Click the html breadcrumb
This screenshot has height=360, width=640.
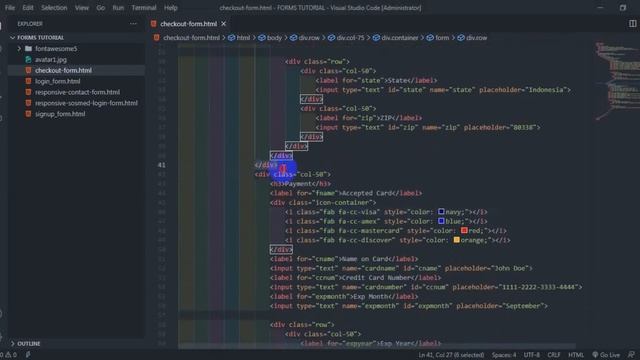click(243, 38)
